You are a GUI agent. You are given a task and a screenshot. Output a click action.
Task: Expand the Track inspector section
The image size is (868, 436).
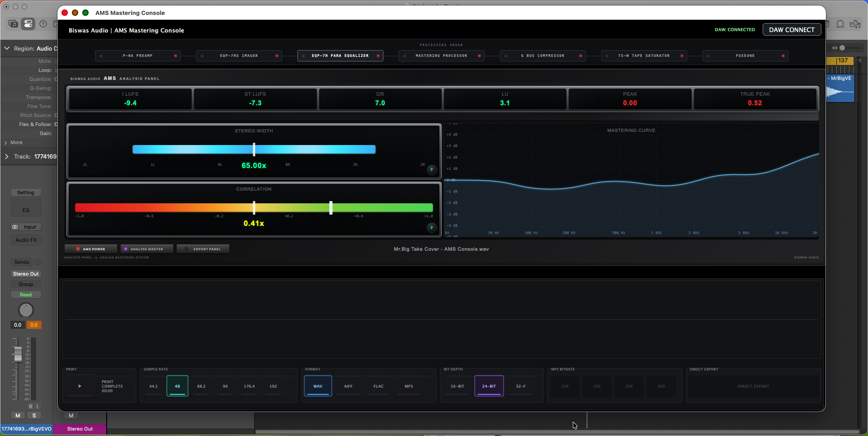coord(7,156)
